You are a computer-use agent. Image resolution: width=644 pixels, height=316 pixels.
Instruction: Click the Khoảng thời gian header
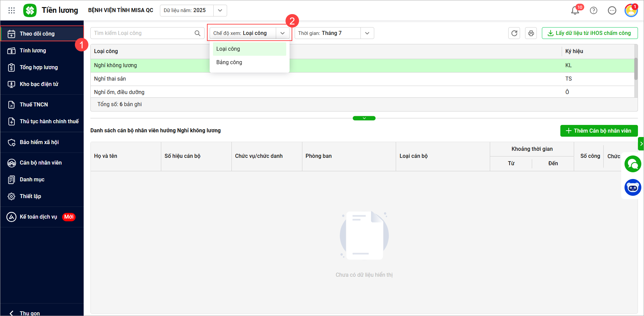coord(532,149)
